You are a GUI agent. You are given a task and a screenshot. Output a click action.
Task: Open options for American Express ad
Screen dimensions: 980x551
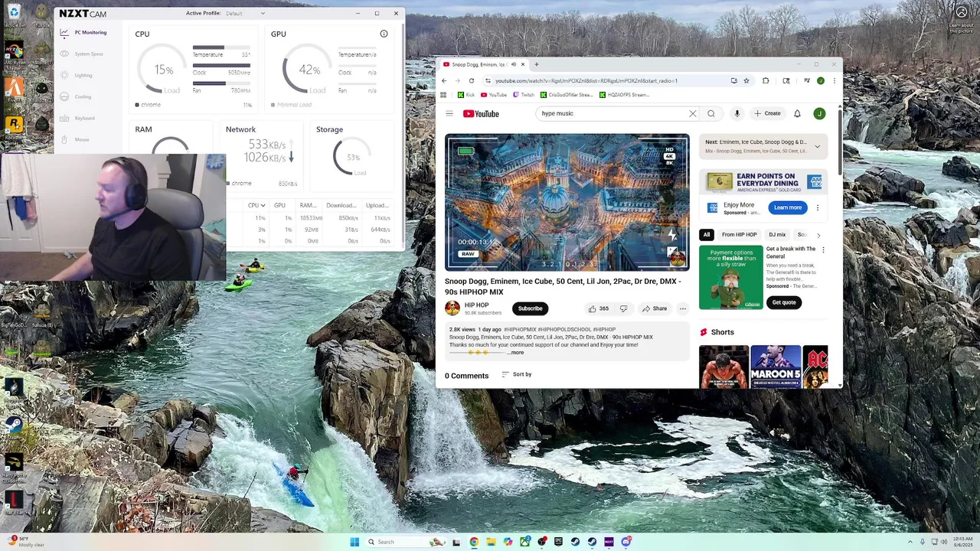(817, 207)
